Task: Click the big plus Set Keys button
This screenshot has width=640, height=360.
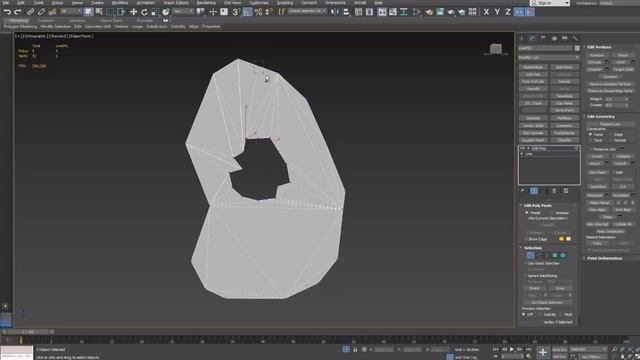Action: click(x=542, y=352)
